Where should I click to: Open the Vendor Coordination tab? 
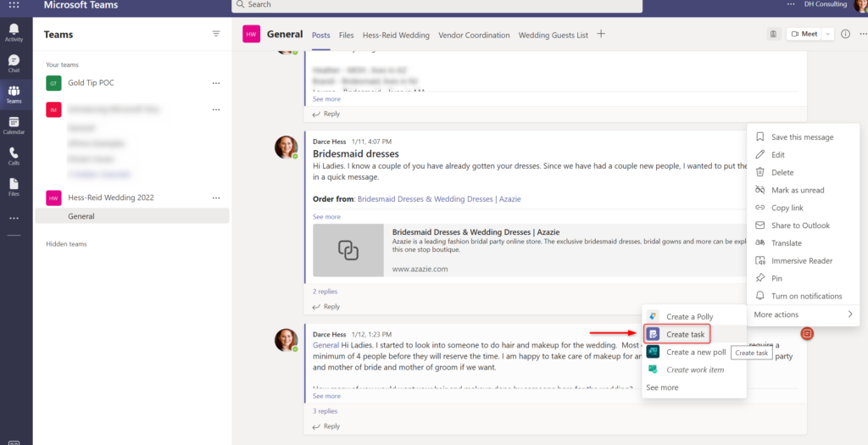pyautogui.click(x=474, y=35)
